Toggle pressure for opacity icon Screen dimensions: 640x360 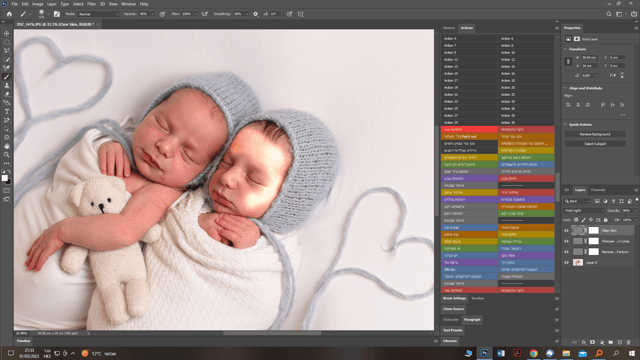162,14
